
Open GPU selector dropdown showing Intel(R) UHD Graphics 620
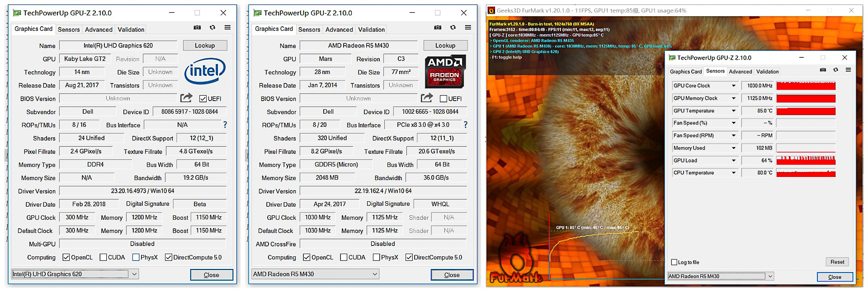[x=75, y=274]
